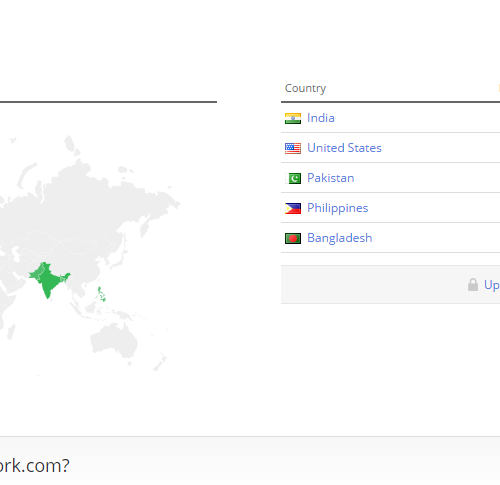Click Australia on the world map
This screenshot has height=485, width=500.
(x=113, y=342)
